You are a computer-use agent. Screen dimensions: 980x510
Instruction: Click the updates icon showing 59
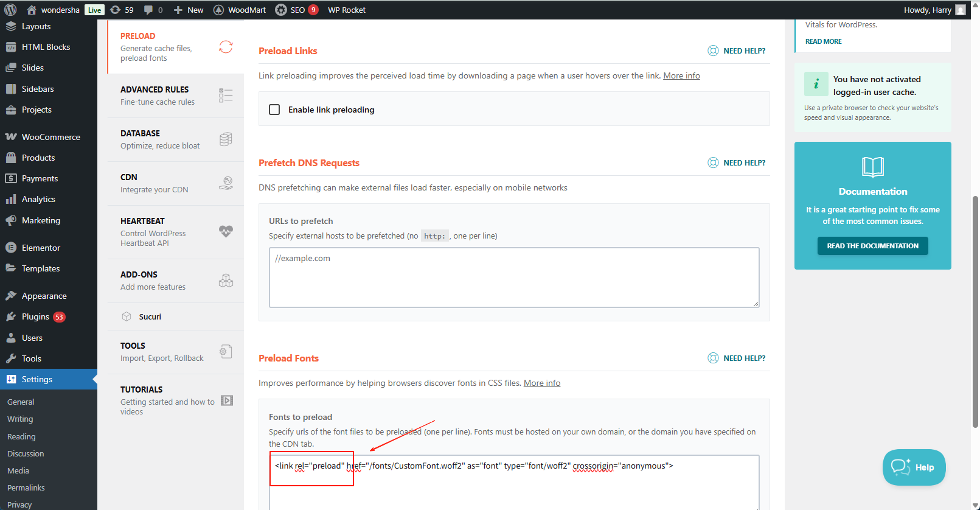(x=116, y=10)
